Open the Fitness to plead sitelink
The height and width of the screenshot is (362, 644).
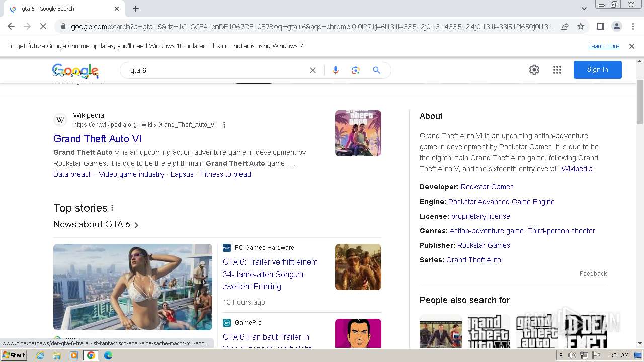(x=225, y=174)
